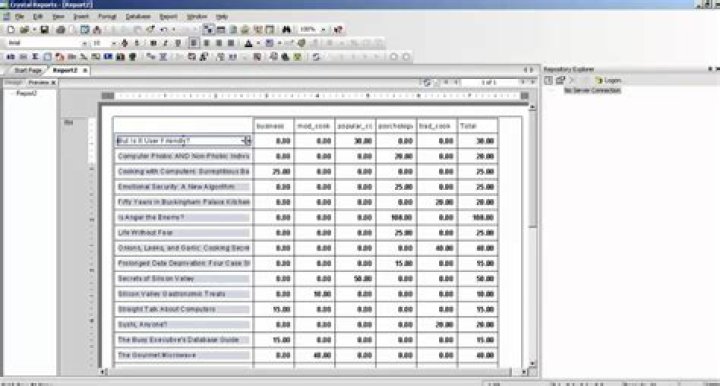Set Align Right for selected field
Image resolution: width=720 pixels, height=386 pixels.
(219, 43)
